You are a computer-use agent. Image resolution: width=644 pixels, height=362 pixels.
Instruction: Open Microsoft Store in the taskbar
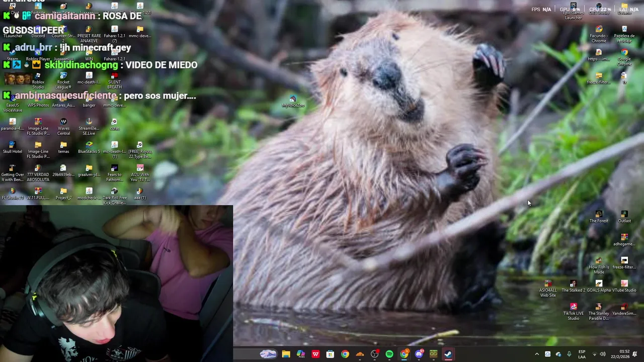tap(330, 354)
